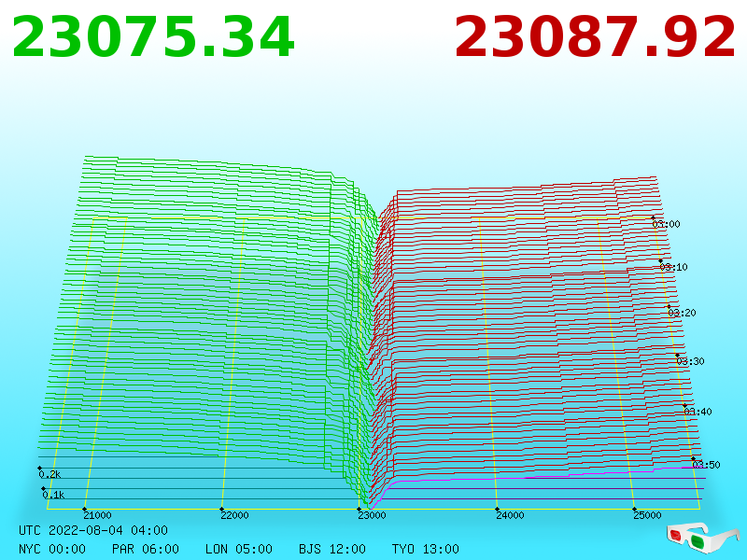This screenshot has height=560, width=747.
Task: Click the 03:00 time axis marker
Action: coord(666,224)
